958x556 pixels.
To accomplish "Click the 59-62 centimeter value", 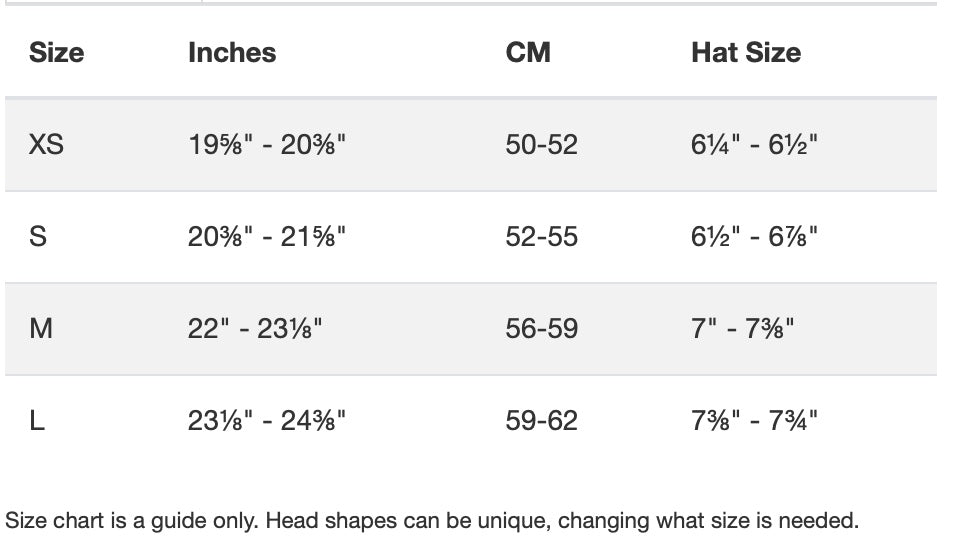I will coord(542,420).
